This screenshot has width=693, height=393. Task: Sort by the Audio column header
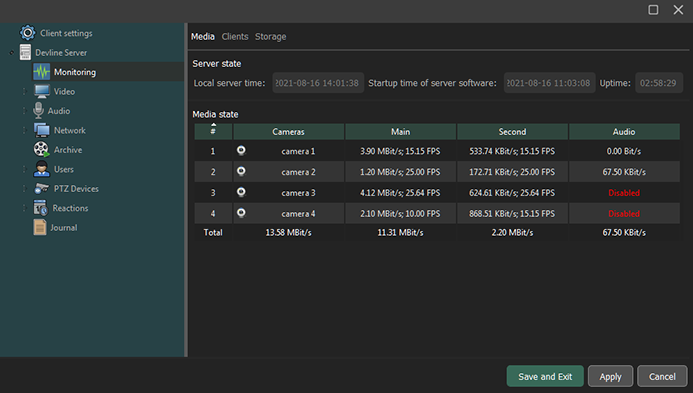coord(624,131)
